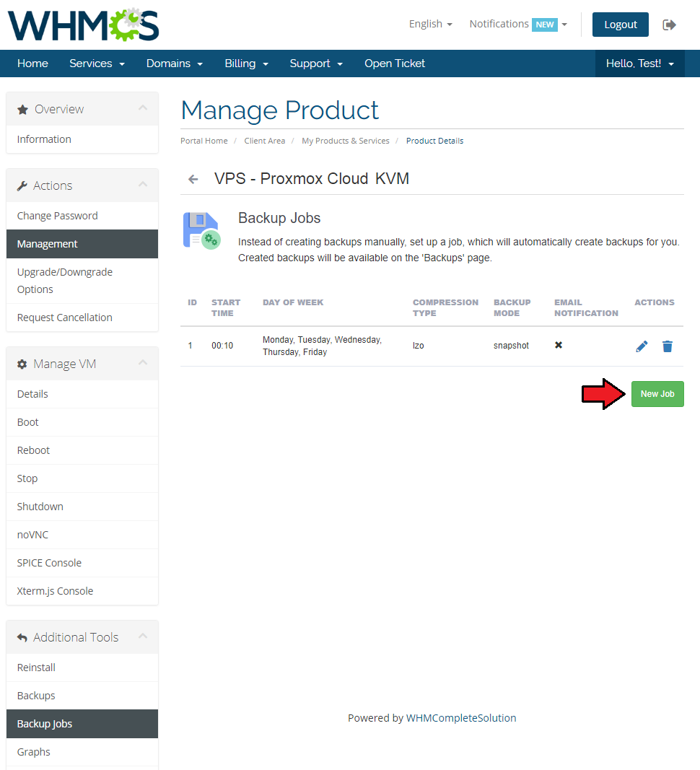Click the snapshot backup mode cell
This screenshot has height=770, width=700.
pos(511,346)
